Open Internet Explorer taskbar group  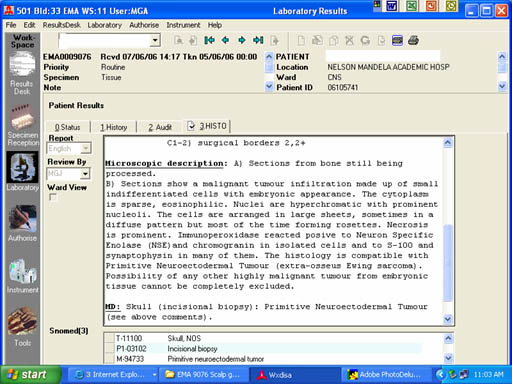coord(112,375)
